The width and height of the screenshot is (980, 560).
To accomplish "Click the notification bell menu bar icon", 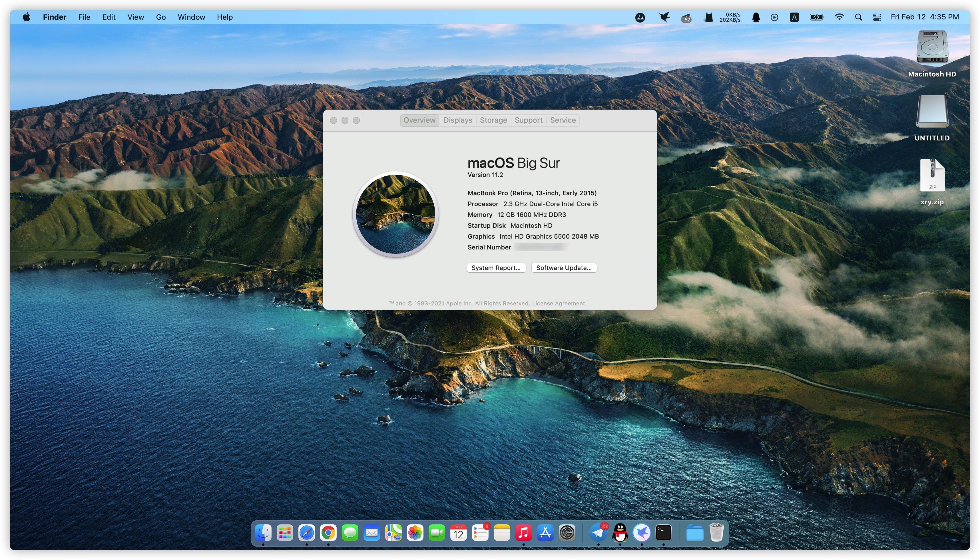I will (x=756, y=17).
